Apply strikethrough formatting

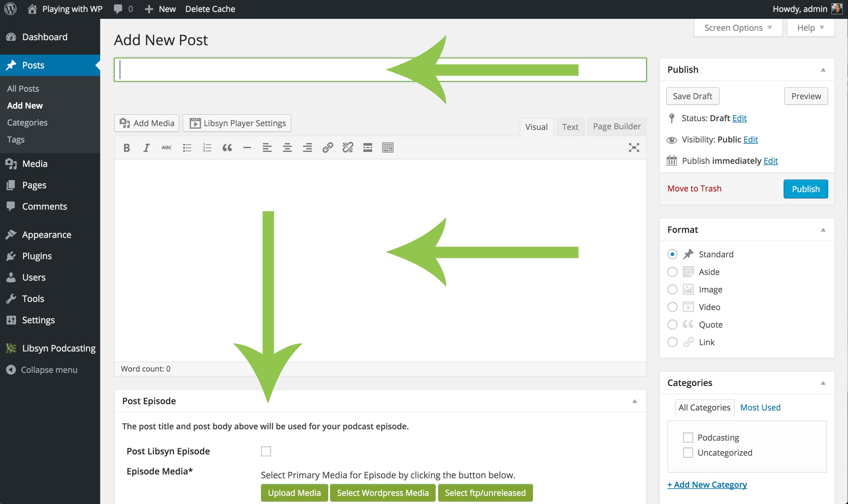pos(166,147)
